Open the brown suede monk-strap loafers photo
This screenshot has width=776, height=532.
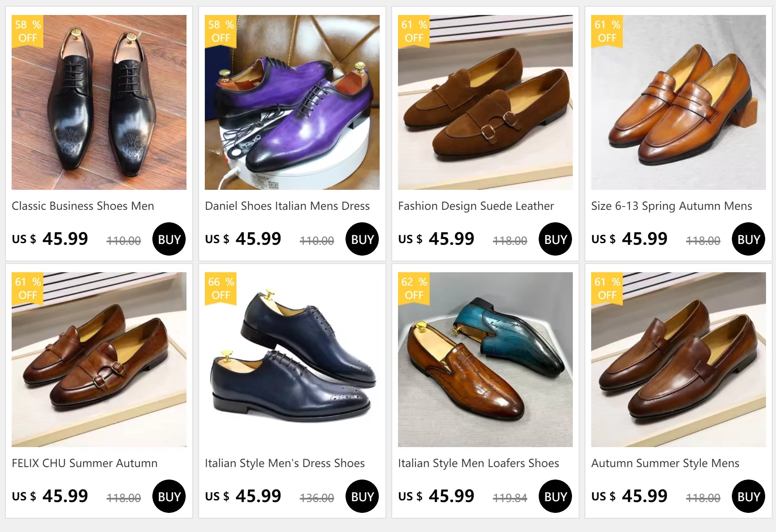485,102
